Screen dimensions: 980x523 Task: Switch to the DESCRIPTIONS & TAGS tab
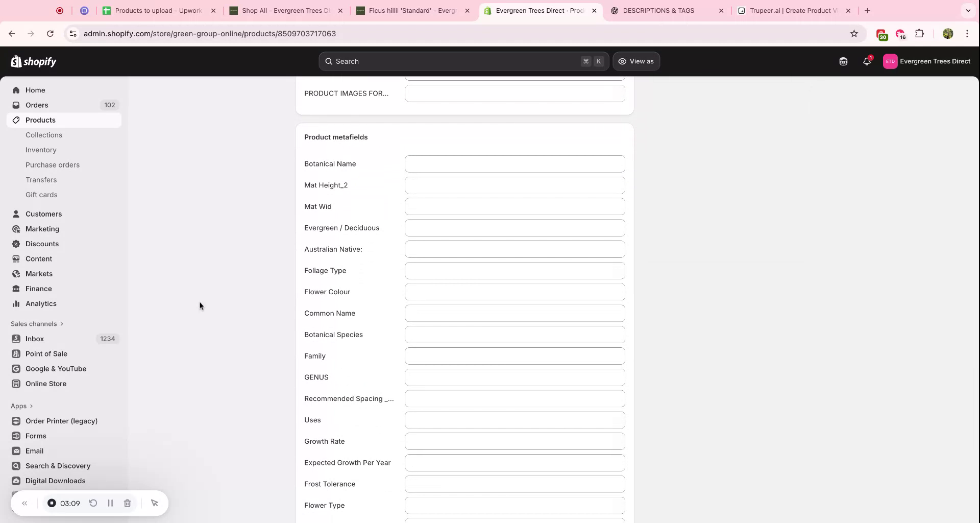point(658,10)
